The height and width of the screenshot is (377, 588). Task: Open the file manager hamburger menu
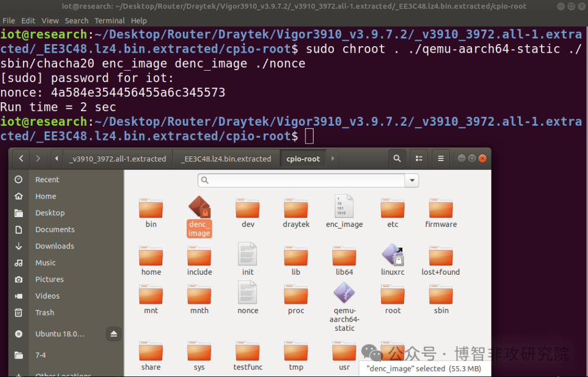coord(440,158)
